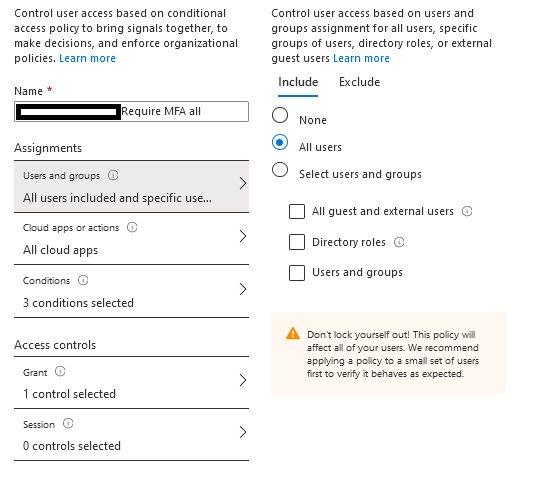Screen dimensions: 537x490
Task: Click info icon for All guest and external users
Action: coord(467,211)
